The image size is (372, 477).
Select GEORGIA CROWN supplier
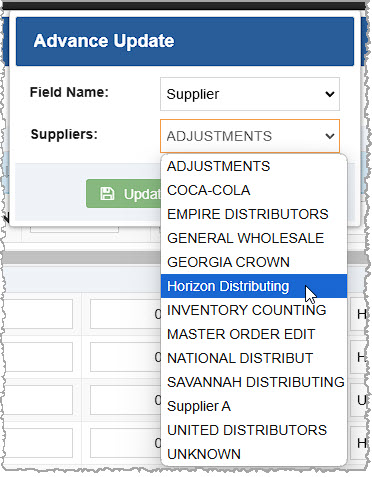pos(254,262)
